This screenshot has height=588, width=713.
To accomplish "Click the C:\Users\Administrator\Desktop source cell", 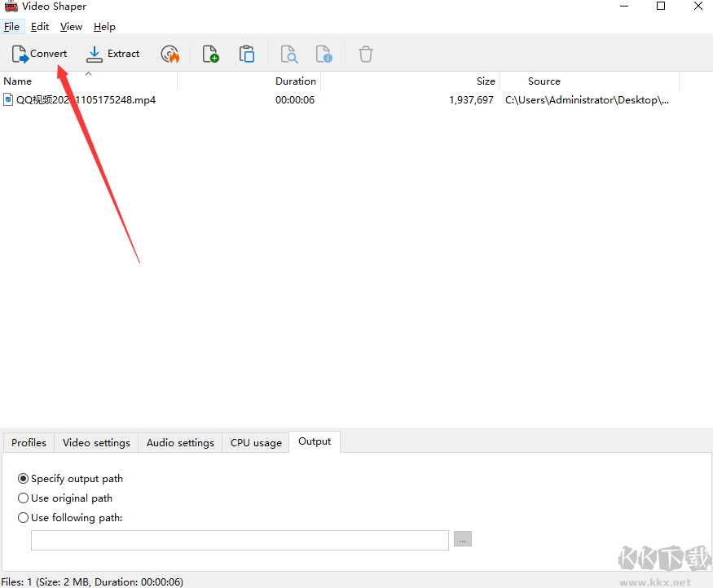I will (587, 100).
